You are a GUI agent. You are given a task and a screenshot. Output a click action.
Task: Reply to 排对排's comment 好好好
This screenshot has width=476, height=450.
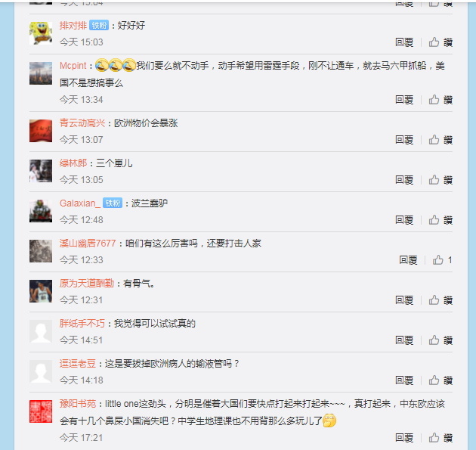pos(404,42)
